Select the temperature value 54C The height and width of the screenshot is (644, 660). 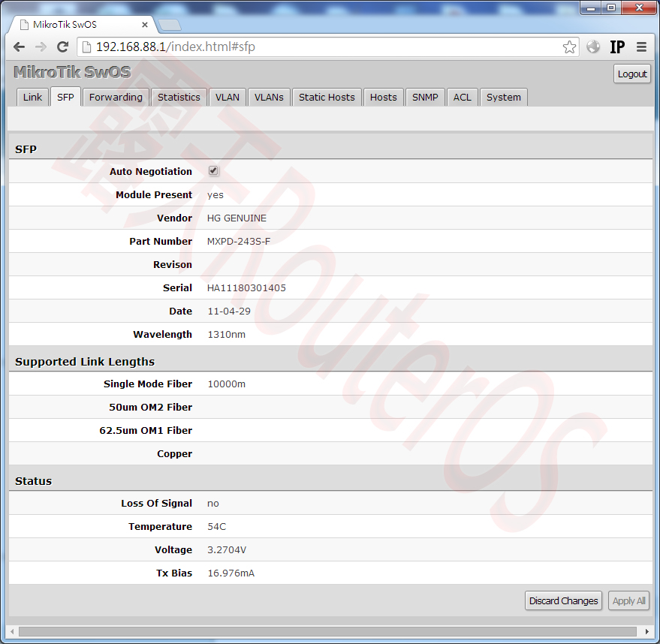[217, 527]
